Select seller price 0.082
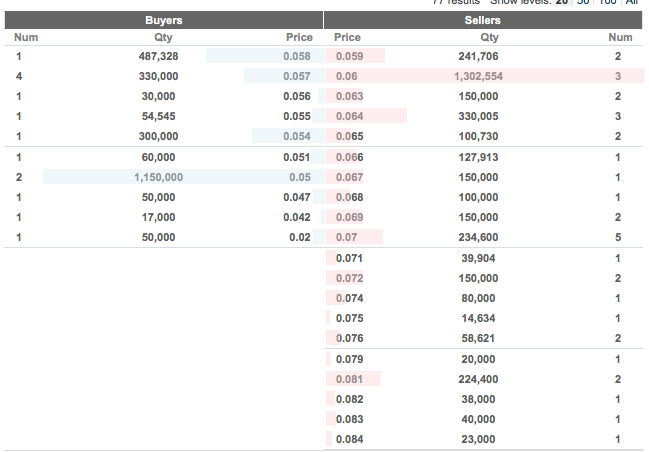Viewport: 649px width, 452px height. point(350,399)
